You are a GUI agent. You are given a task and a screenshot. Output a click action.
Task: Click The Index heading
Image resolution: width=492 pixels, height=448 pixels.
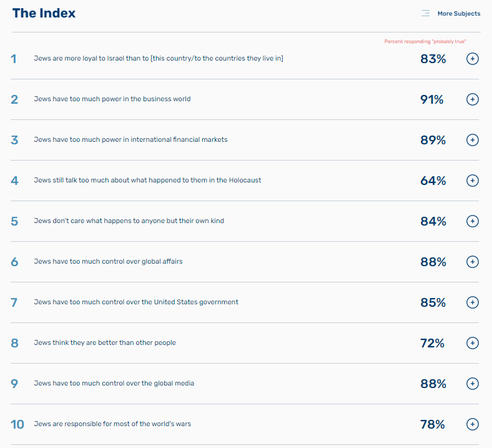(44, 13)
